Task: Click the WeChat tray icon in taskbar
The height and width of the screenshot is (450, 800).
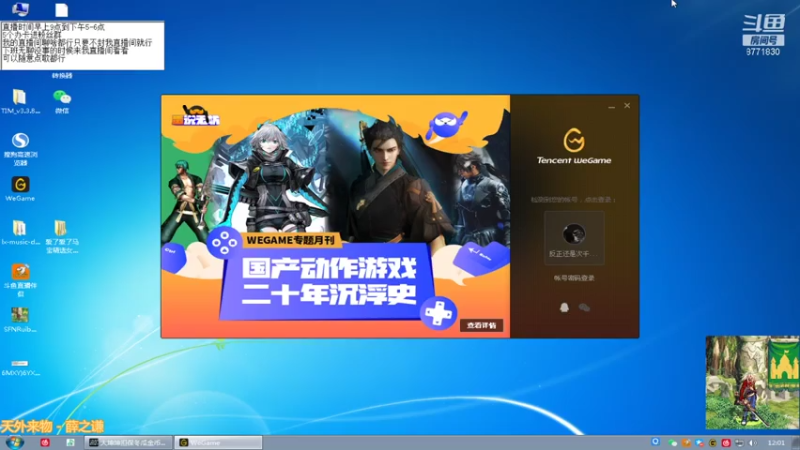Action: coord(673,443)
